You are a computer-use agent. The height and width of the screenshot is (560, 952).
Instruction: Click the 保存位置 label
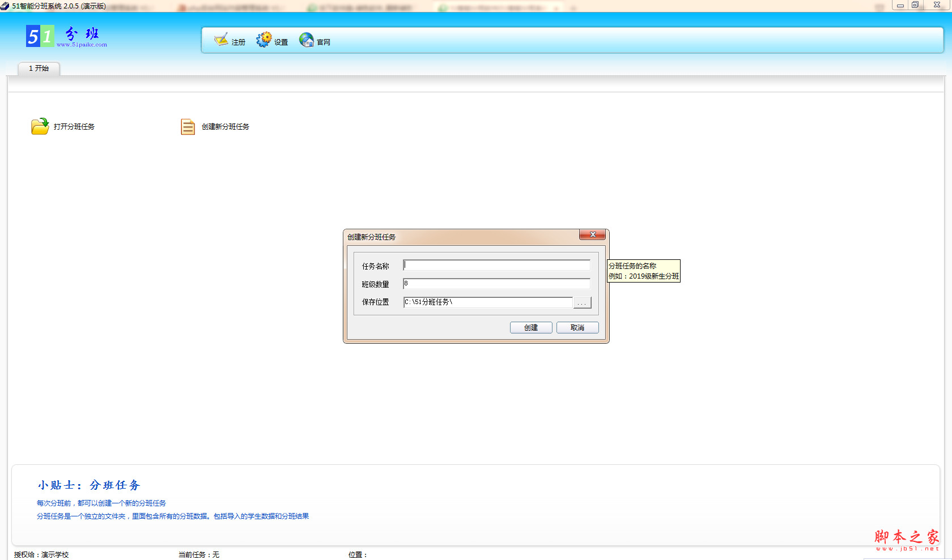click(x=376, y=302)
